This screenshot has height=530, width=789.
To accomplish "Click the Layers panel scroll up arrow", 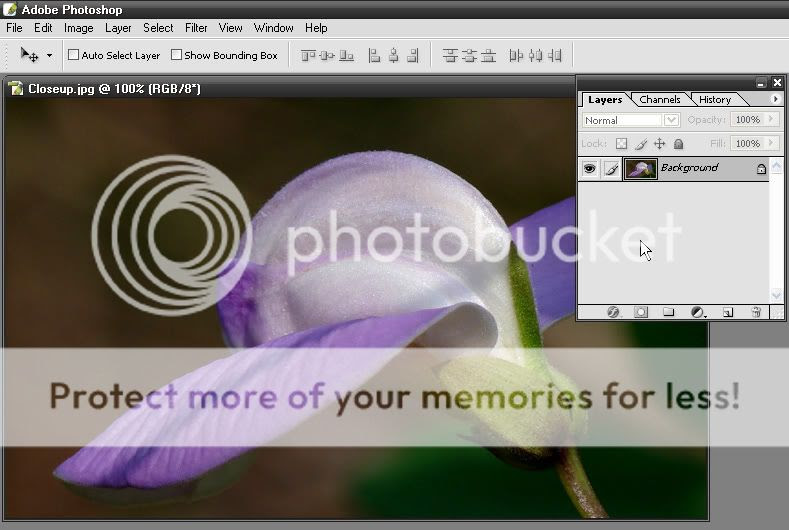I will (x=776, y=165).
